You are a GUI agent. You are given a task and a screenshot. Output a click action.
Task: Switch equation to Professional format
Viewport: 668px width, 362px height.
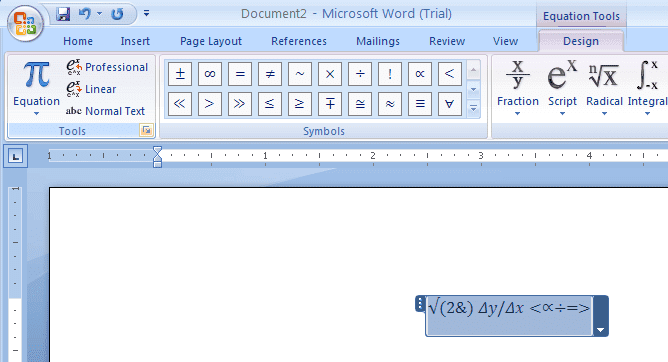coord(107,67)
